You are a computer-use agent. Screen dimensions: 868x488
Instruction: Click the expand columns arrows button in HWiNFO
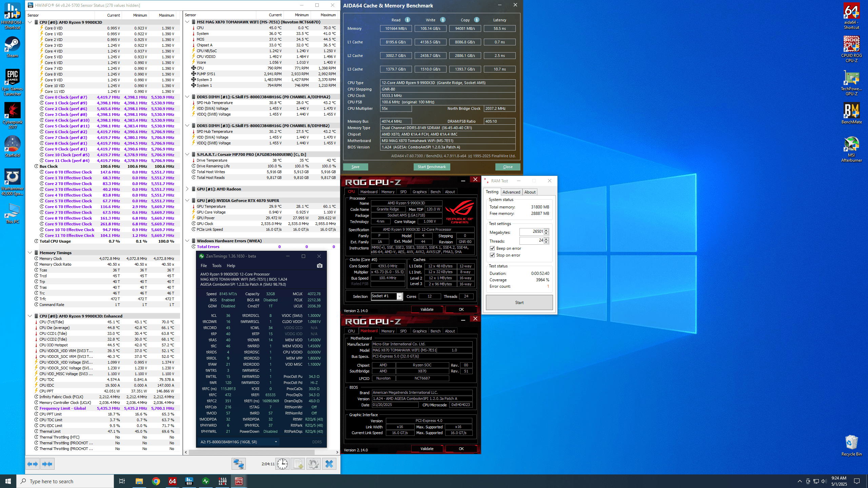click(x=33, y=464)
